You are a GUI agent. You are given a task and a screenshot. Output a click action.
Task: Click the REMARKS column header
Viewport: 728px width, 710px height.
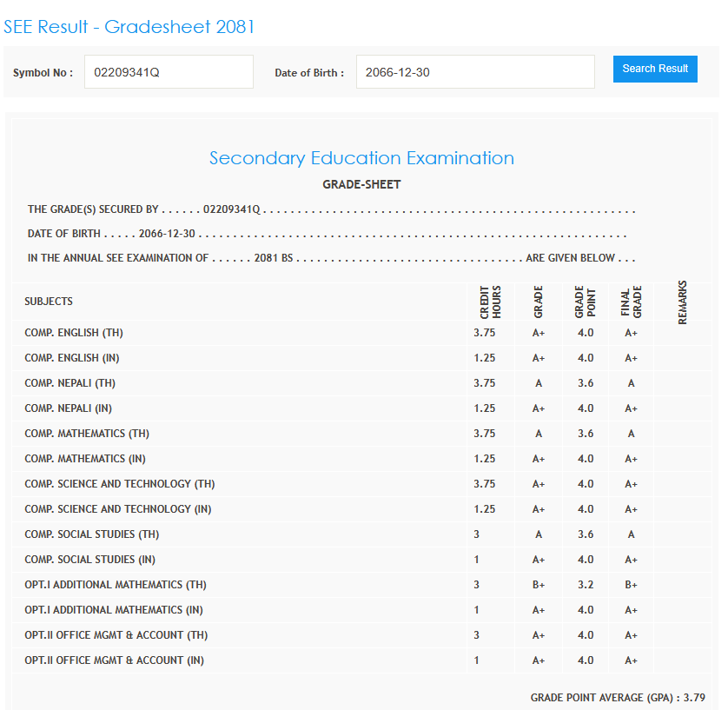click(682, 302)
